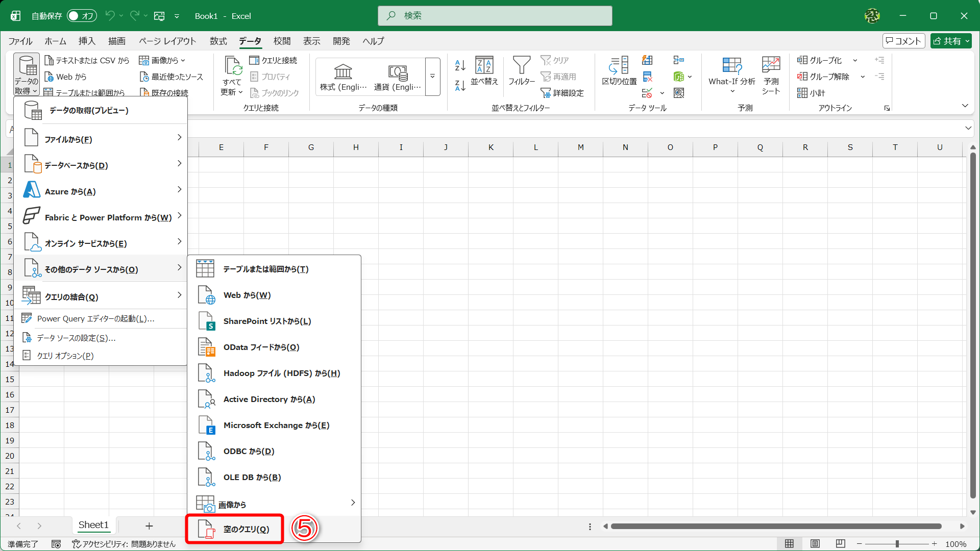Viewport: 980px width, 551px height.
Task: Click the Remove Duplicates icon in Data Tools
Action: [647, 77]
